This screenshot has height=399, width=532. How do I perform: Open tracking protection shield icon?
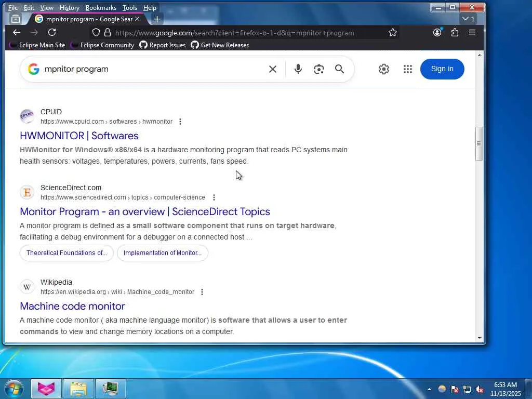[x=96, y=33]
